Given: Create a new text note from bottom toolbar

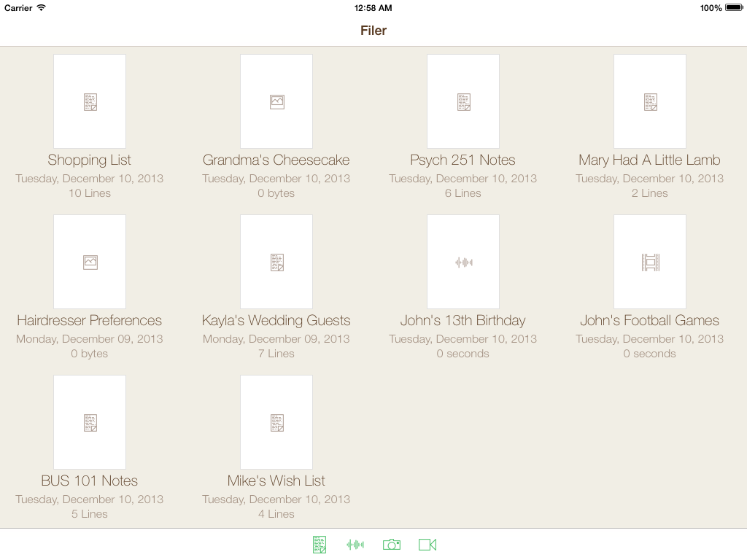Looking at the screenshot, I should click(x=320, y=545).
